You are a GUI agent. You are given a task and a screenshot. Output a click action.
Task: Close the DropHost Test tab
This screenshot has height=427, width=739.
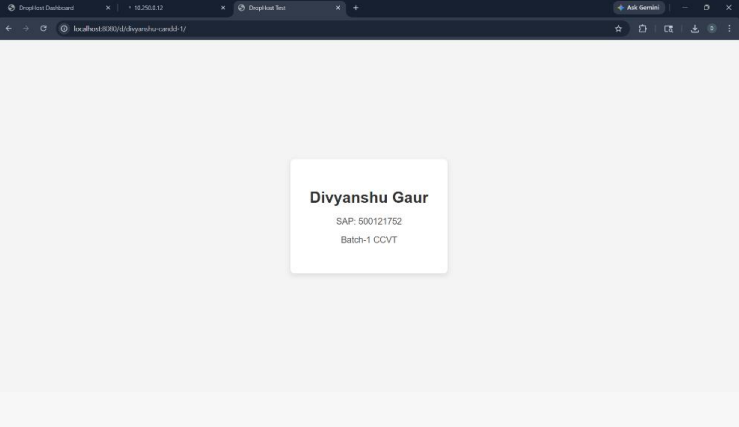338,8
